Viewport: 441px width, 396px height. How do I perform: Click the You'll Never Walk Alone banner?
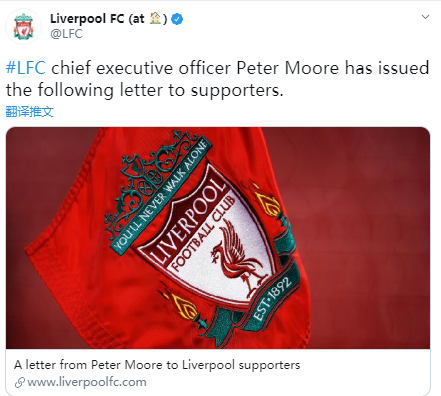click(162, 195)
